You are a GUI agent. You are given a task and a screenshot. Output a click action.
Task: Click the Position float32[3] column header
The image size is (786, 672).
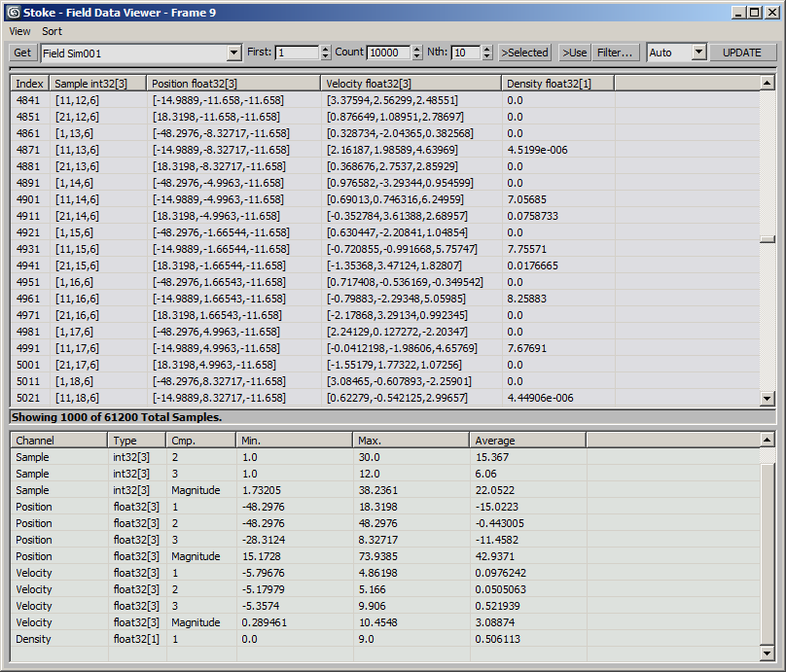click(233, 84)
